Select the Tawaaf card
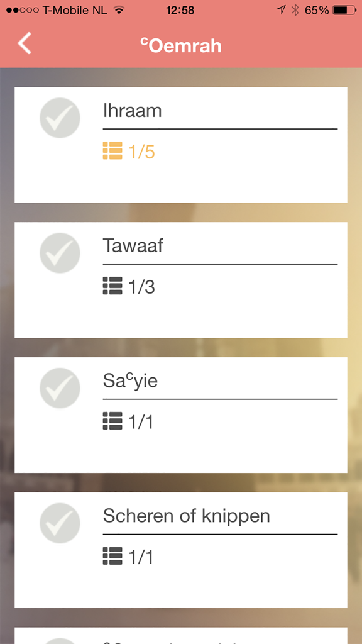Screen dimensions: 362x644 click(181, 280)
